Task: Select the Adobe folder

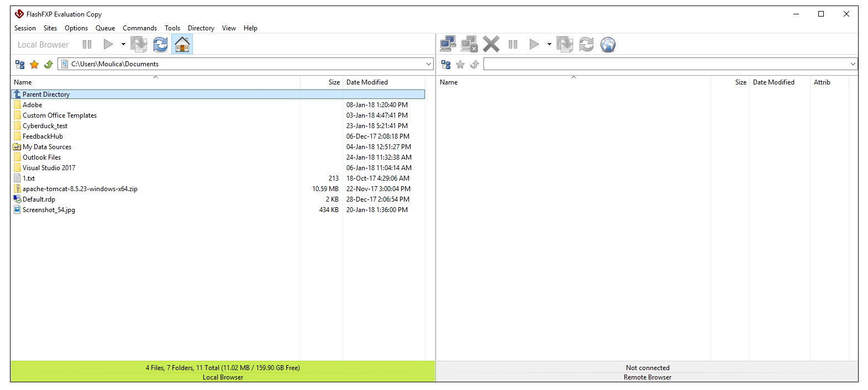Action: [218, 105]
